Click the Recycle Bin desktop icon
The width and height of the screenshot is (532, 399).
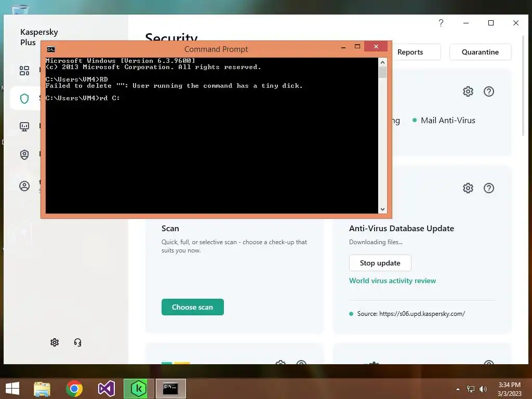pyautogui.click(x=20, y=9)
